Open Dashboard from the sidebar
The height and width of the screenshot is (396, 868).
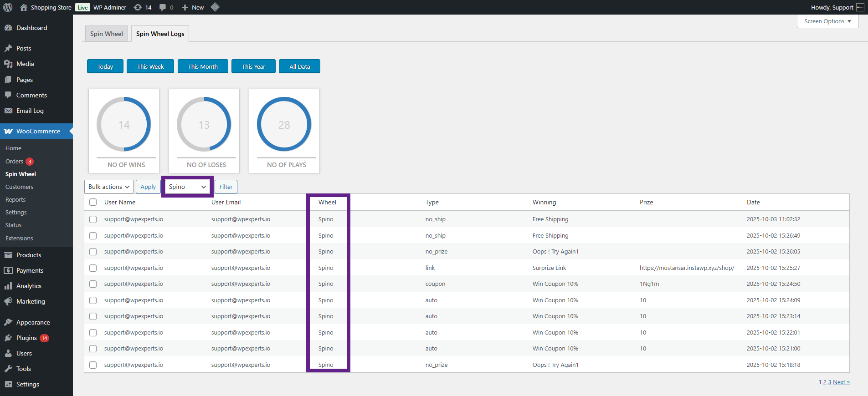click(x=31, y=28)
